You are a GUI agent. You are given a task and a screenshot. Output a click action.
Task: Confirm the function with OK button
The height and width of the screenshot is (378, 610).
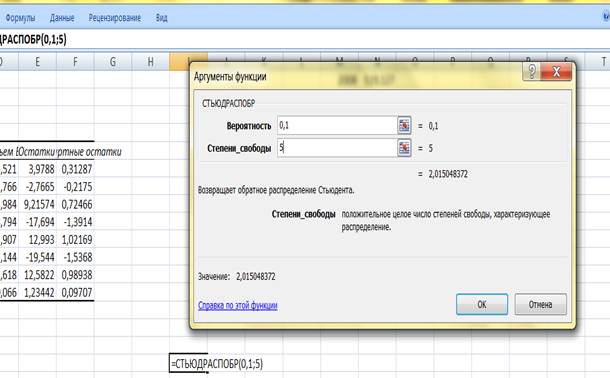point(482,304)
